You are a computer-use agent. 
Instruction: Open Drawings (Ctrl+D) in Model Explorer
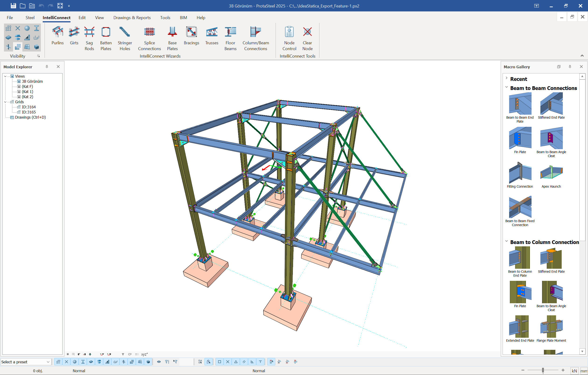(x=30, y=117)
